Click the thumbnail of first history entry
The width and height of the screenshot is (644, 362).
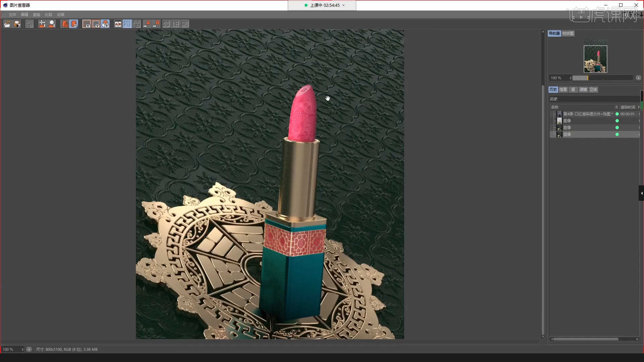(x=559, y=114)
